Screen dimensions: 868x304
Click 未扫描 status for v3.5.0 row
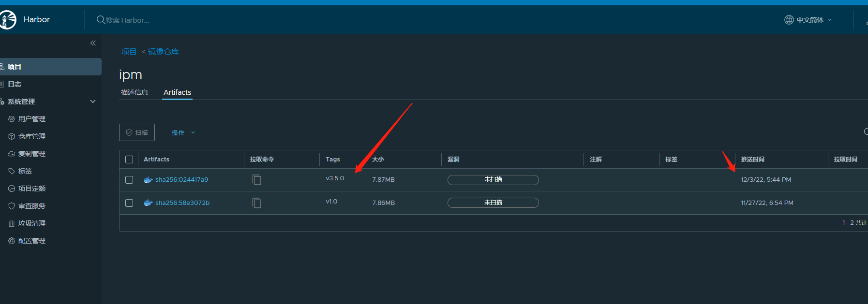click(493, 180)
